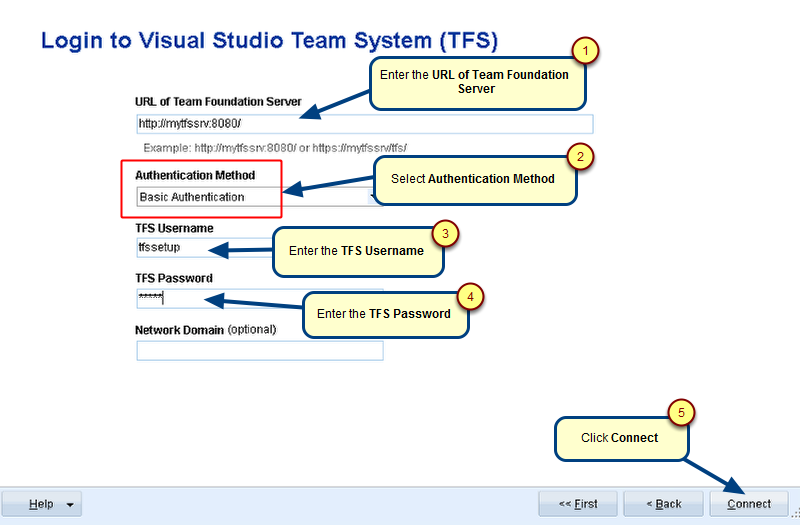Viewport: 800px width, 525px height.
Task: Focus the URL of Team Foundation Server field
Action: (364, 124)
